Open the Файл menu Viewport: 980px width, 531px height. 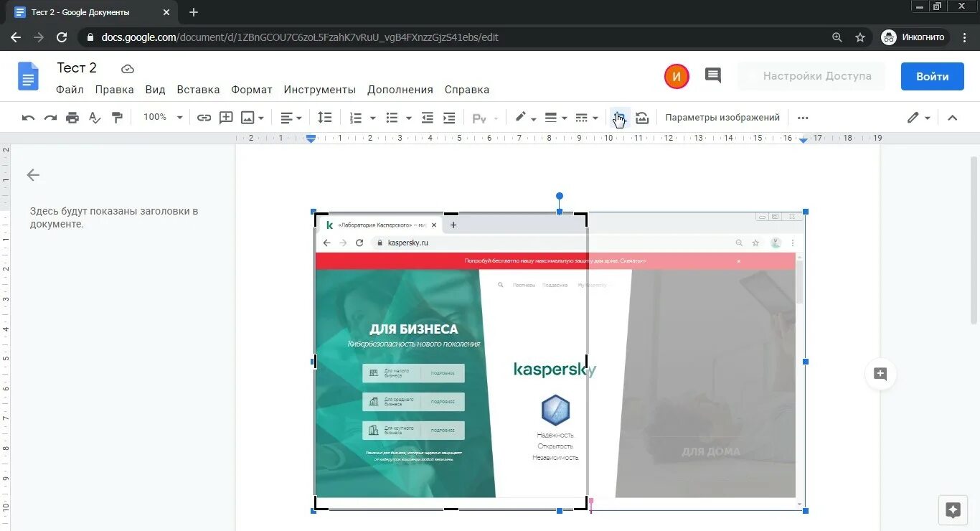tap(70, 90)
